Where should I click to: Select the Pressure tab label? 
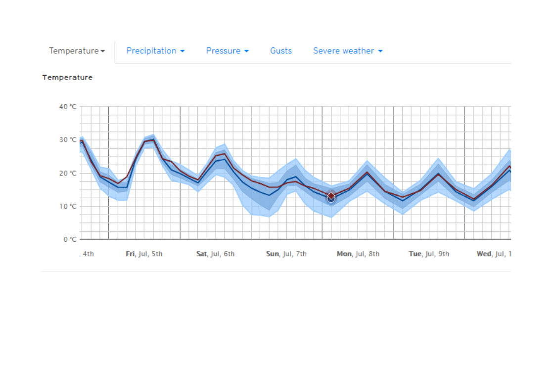[x=223, y=51]
